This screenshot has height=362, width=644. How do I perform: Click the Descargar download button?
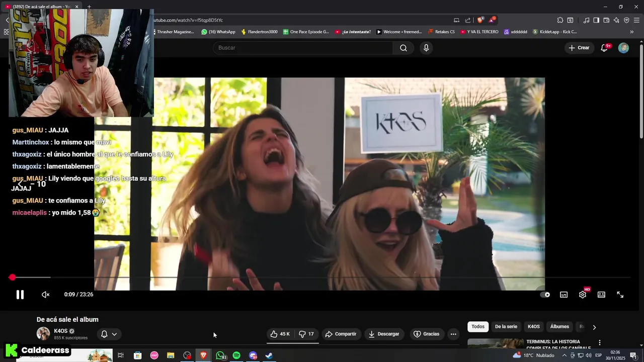click(384, 334)
